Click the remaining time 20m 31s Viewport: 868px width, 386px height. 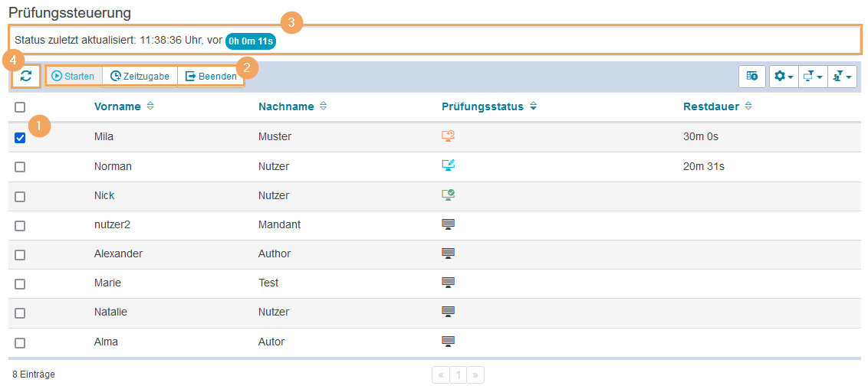704,166
